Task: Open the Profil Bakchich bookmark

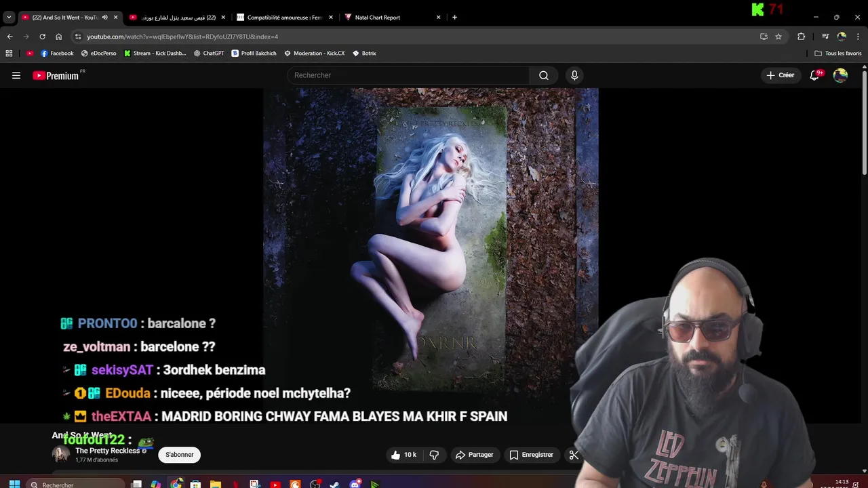Action: pyautogui.click(x=254, y=53)
